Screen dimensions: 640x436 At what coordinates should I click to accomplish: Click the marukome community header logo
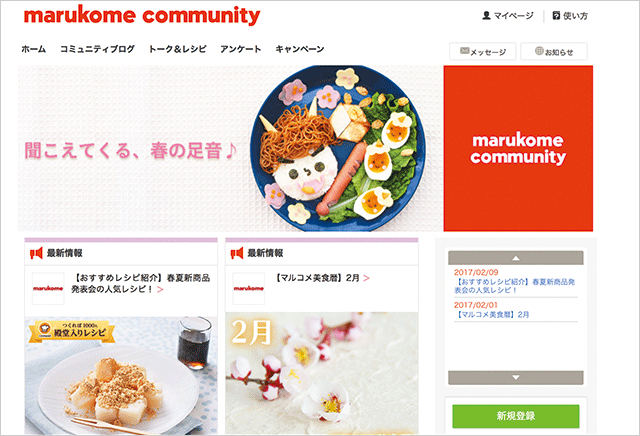[142, 16]
